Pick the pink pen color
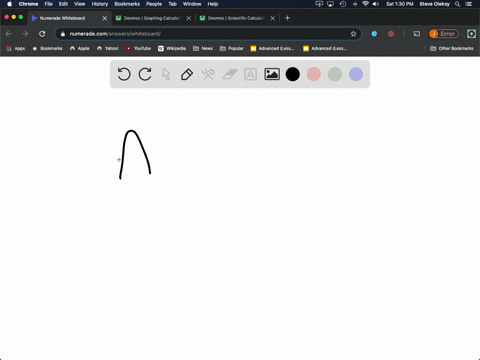The width and height of the screenshot is (480, 360). [314, 74]
